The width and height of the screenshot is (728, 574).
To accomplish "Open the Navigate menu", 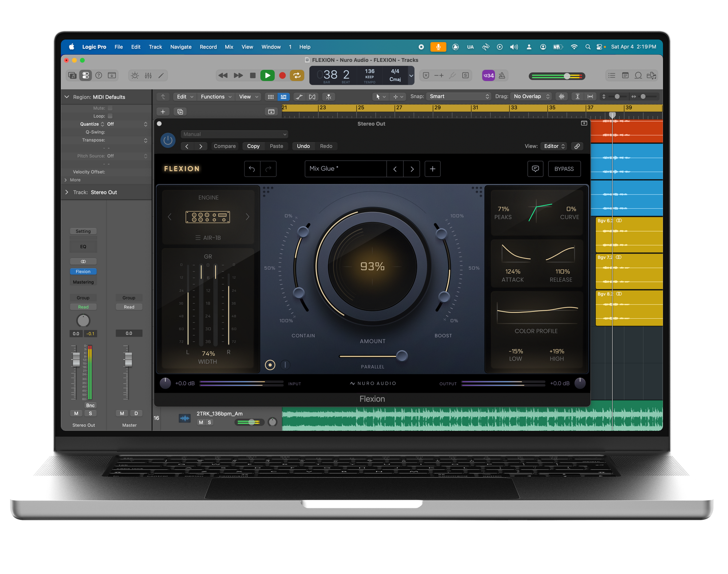I will point(181,47).
